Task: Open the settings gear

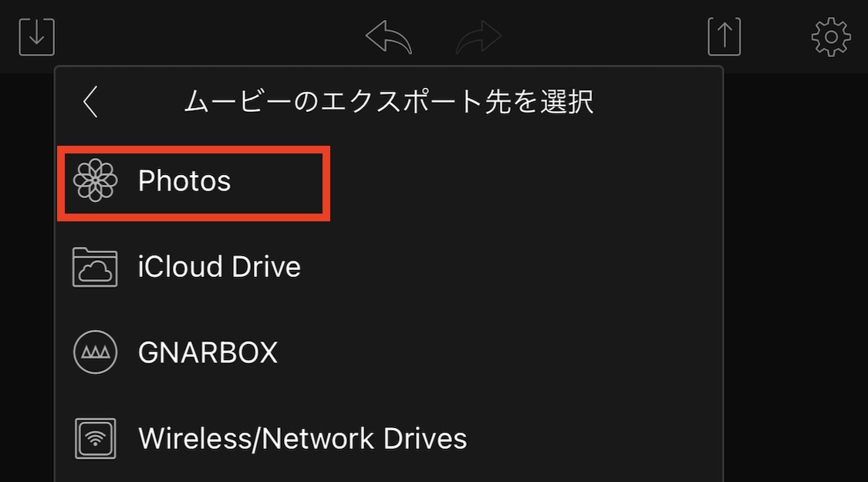Action: click(x=831, y=36)
